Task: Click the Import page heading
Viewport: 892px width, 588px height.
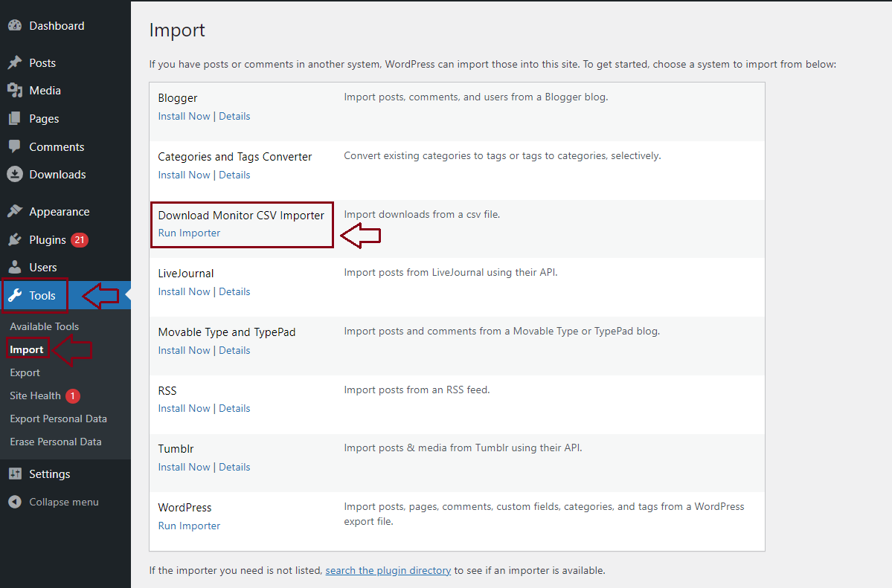Action: (177, 30)
